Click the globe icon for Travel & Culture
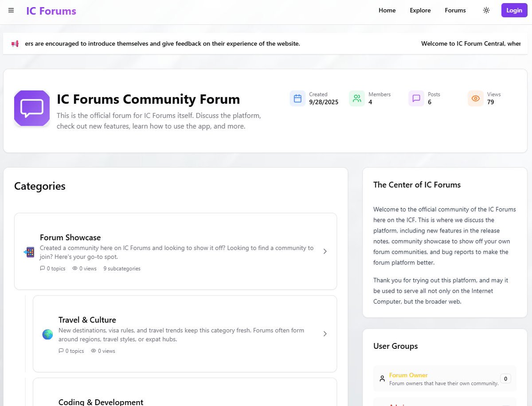This screenshot has width=532, height=406. point(47,335)
